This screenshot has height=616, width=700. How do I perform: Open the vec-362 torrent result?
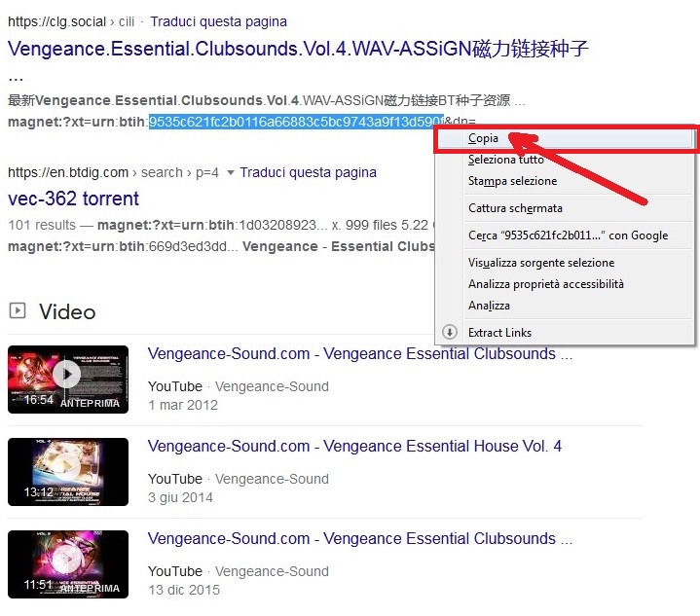point(73,199)
